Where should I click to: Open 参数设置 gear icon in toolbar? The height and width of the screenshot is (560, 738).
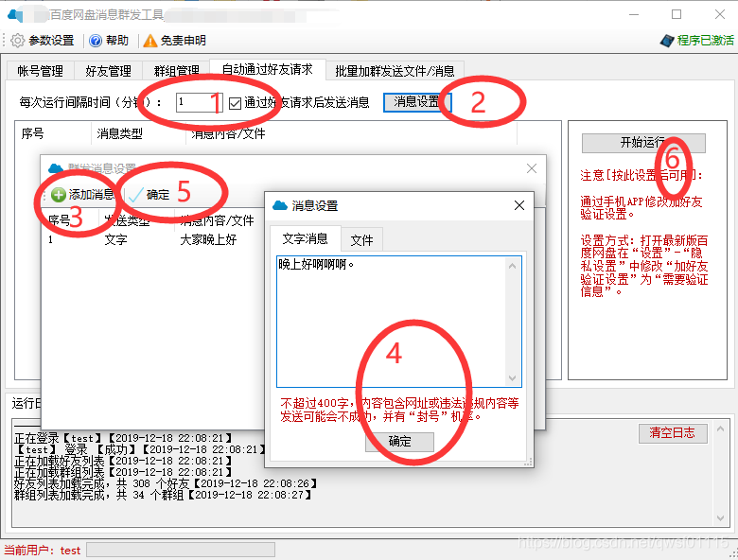point(17,41)
